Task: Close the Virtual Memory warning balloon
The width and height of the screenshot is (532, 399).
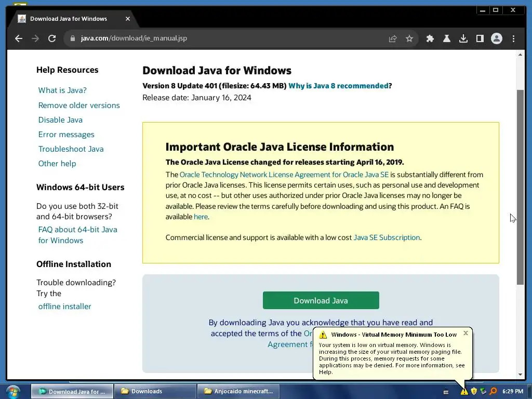Action: (x=465, y=333)
